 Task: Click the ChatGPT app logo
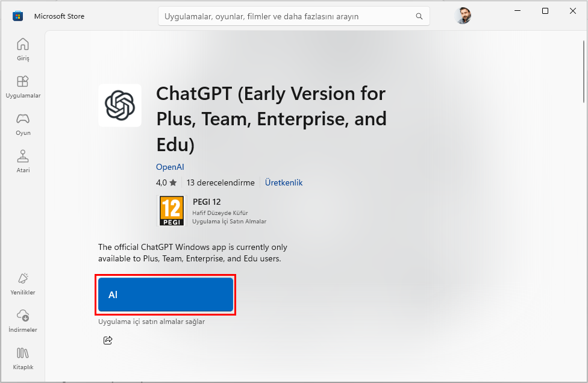[120, 105]
